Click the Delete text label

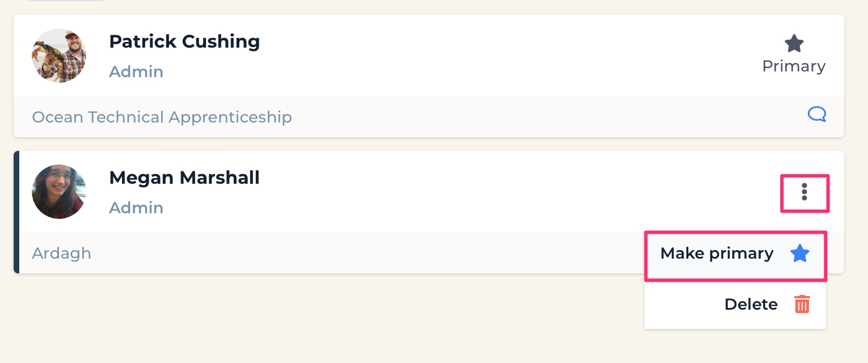pos(751,305)
